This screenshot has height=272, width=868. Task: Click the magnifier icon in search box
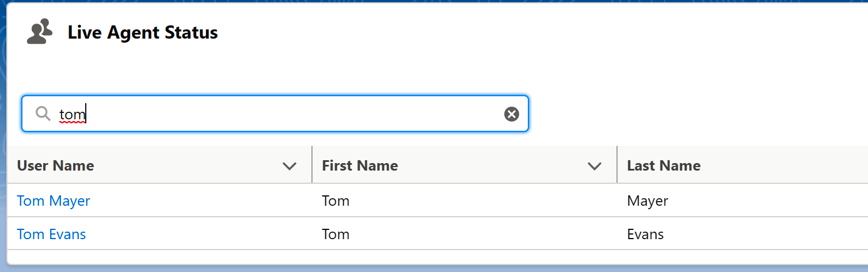pos(43,114)
